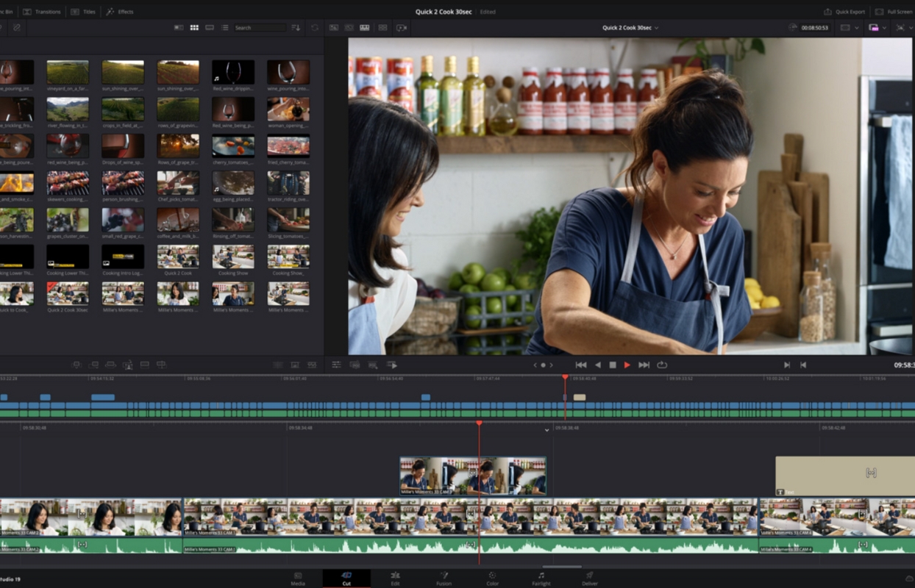Switch to the Fairlight page

tap(541, 580)
